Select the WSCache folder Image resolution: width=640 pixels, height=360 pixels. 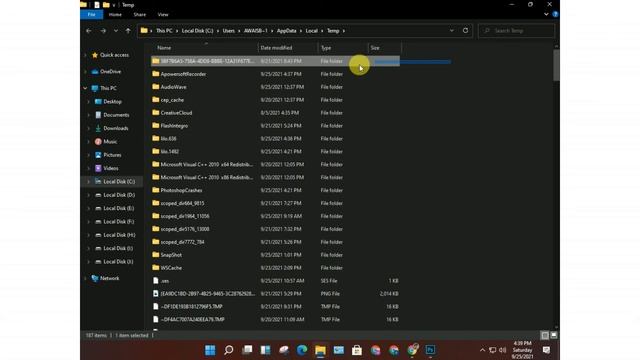(171, 268)
